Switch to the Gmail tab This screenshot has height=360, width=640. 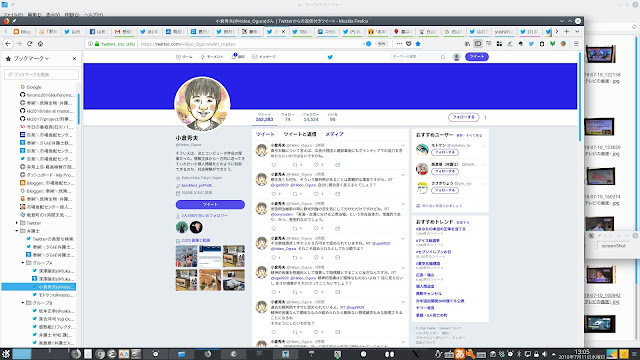pyautogui.click(x=123, y=31)
